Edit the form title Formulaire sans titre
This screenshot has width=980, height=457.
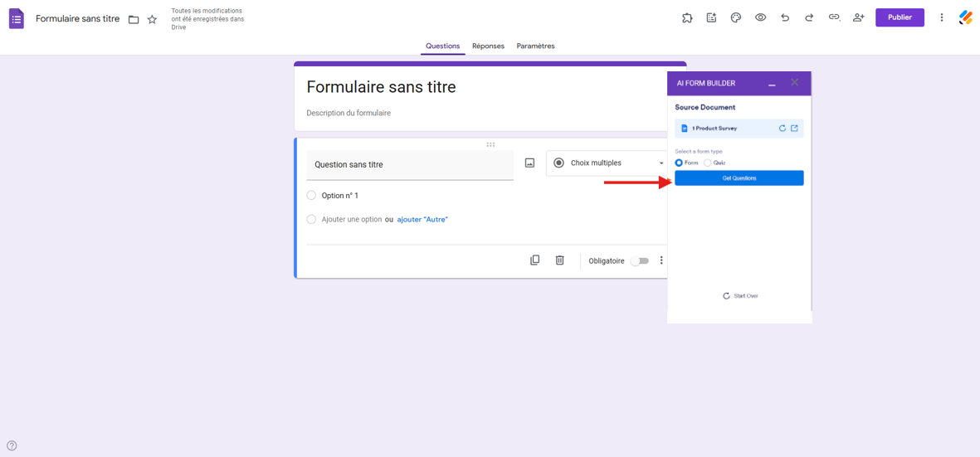tap(381, 87)
